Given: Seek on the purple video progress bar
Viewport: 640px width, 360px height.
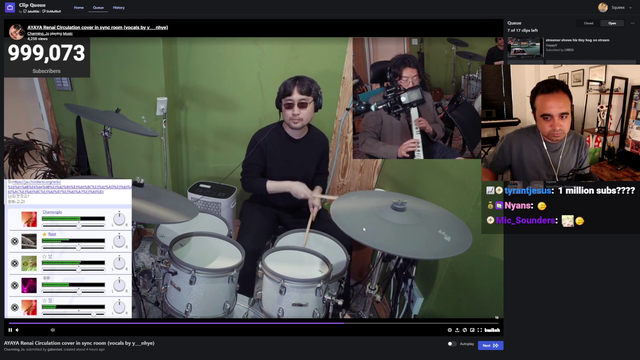Looking at the screenshot, I should point(253,323).
